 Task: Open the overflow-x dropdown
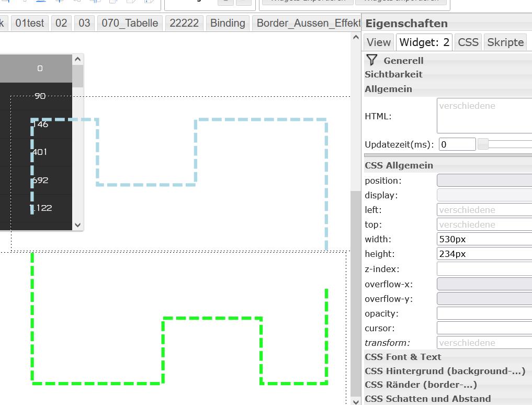pyautogui.click(x=484, y=284)
